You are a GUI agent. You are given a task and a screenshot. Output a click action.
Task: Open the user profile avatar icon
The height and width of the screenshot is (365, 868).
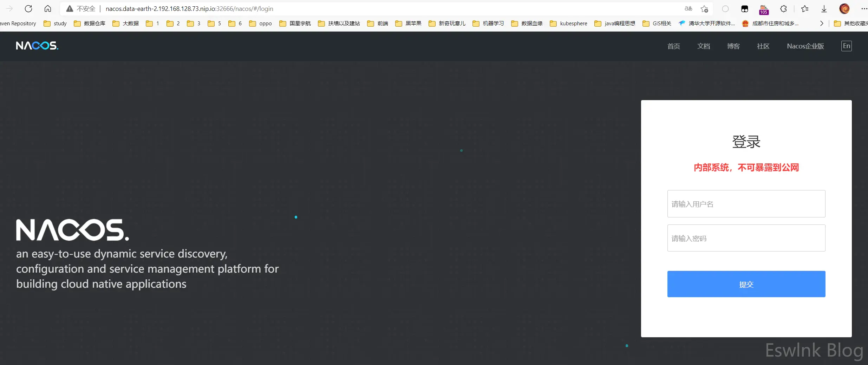tap(844, 8)
